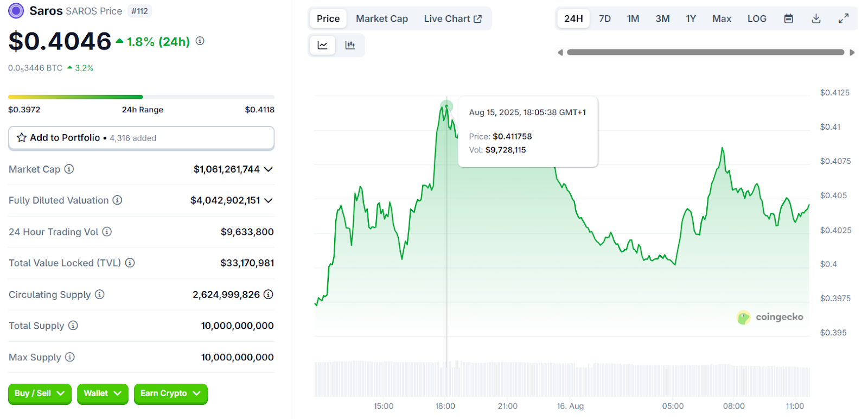Expand chart to fullscreen
The height and width of the screenshot is (419, 868).
point(843,18)
